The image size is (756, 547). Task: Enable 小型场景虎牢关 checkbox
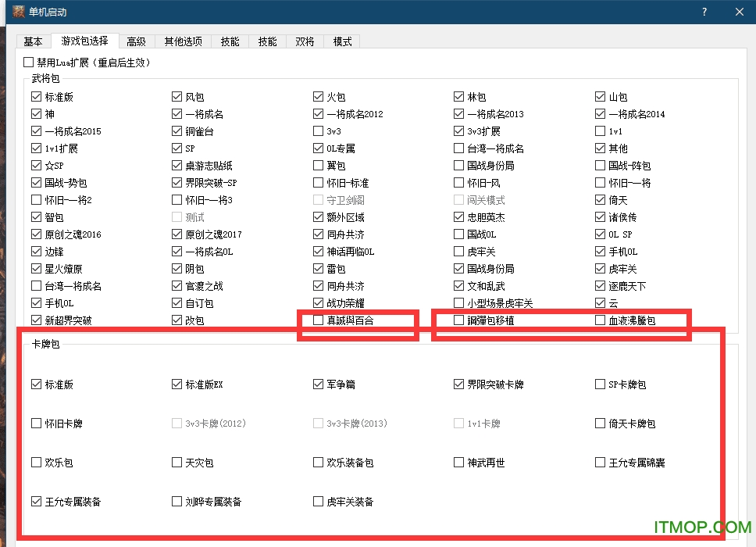pos(459,303)
